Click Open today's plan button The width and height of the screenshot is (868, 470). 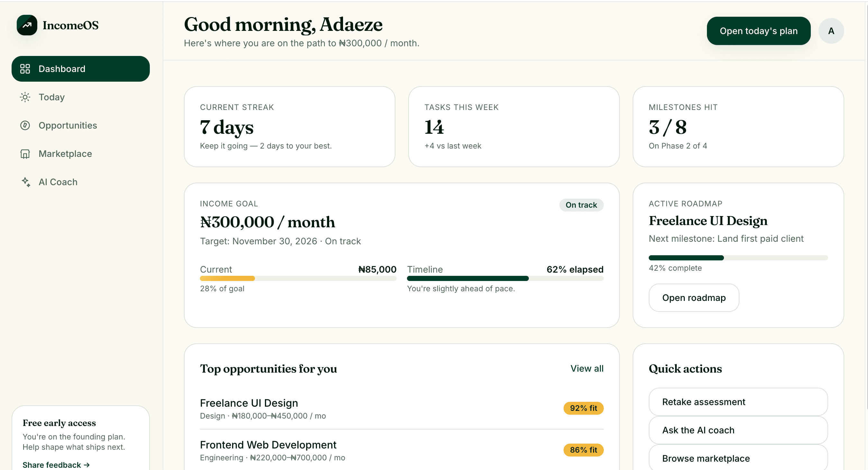pyautogui.click(x=758, y=31)
